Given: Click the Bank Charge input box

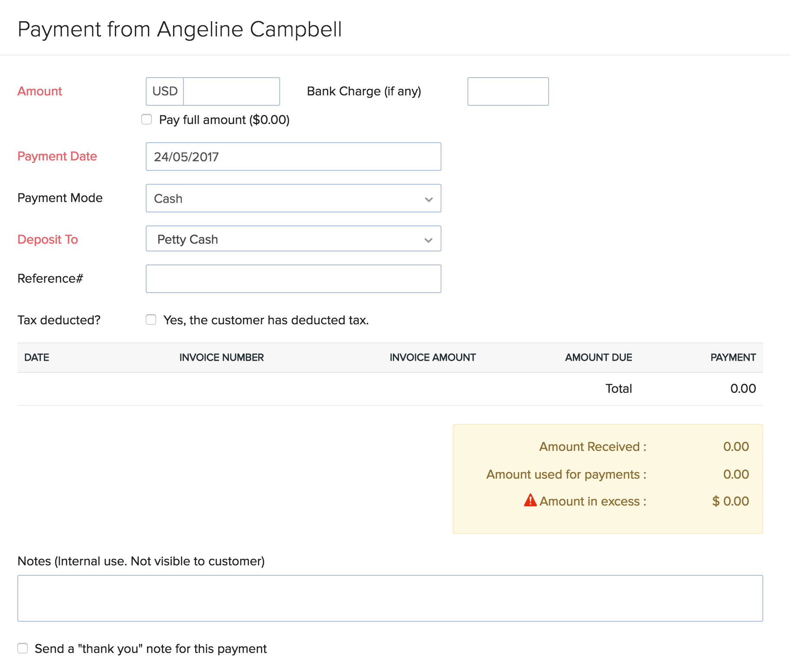Looking at the screenshot, I should tap(507, 91).
